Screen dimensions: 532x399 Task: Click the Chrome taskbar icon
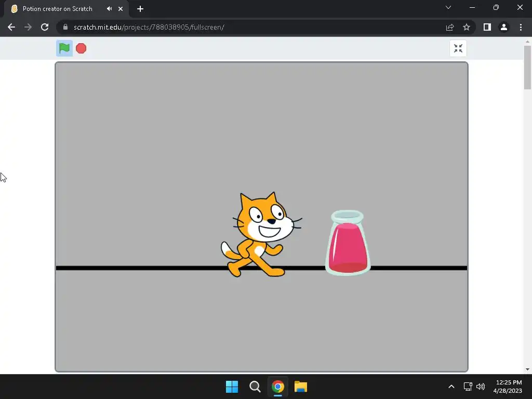pyautogui.click(x=278, y=387)
